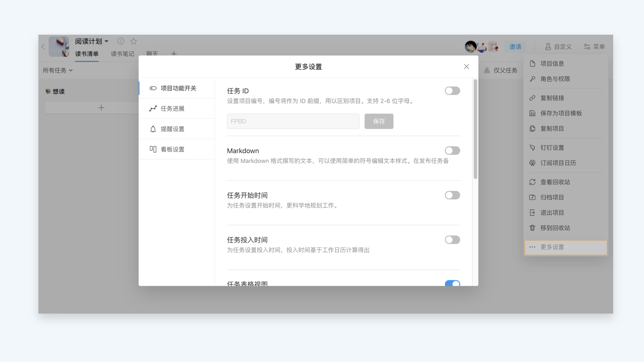Open 钉钉设置 from the menu
Viewport: 644px width, 362px height.
click(x=552, y=148)
